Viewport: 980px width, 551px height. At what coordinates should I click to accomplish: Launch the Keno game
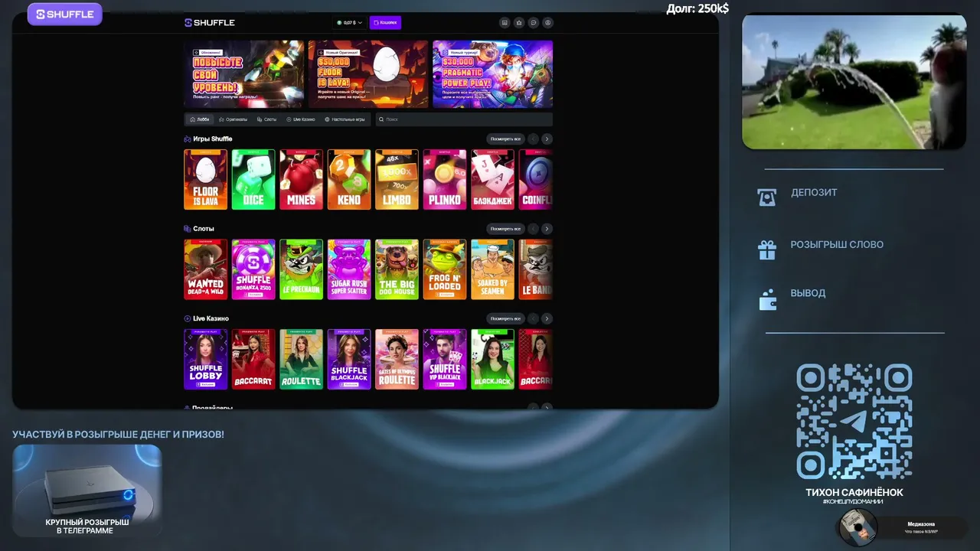click(349, 179)
